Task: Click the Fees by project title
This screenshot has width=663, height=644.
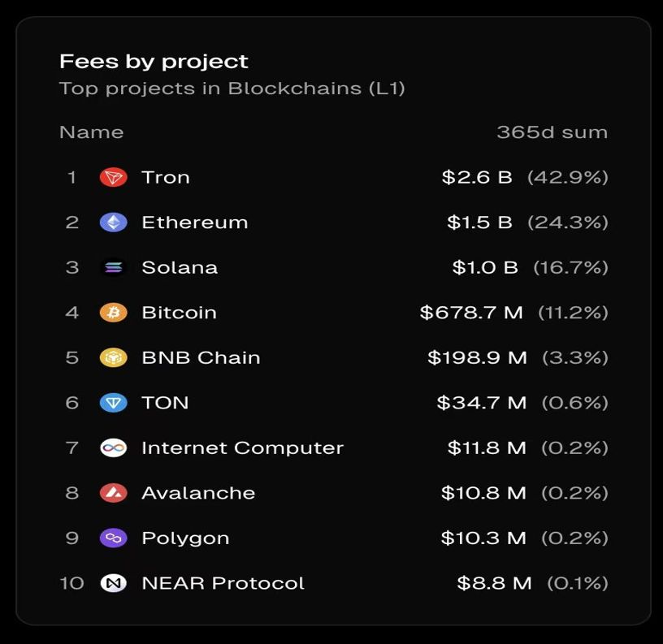Action: click(x=154, y=62)
